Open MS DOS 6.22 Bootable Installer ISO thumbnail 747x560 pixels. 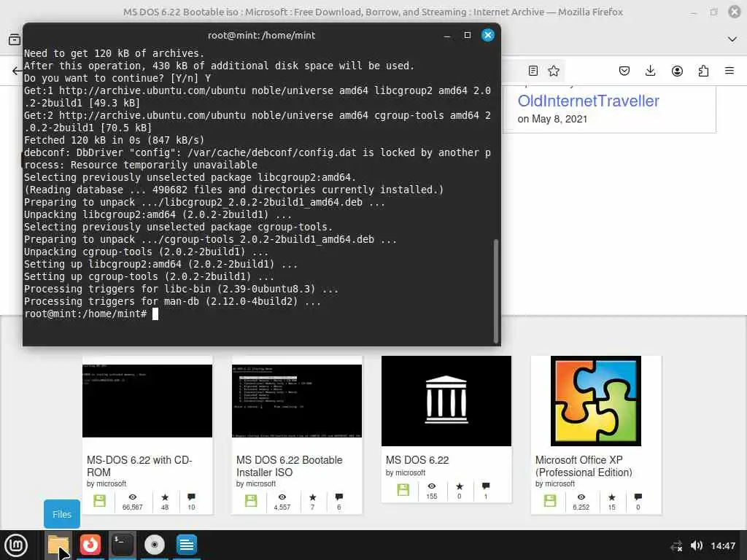point(297,401)
